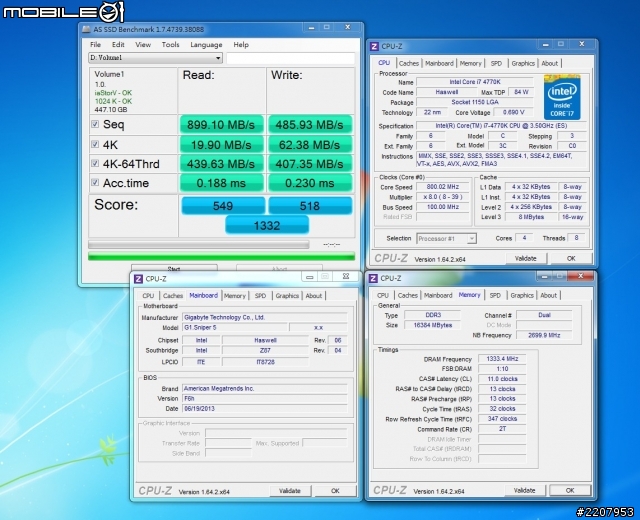Image resolution: width=640 pixels, height=520 pixels.
Task: Open the Edit menu in AS SSD
Action: pos(118,44)
